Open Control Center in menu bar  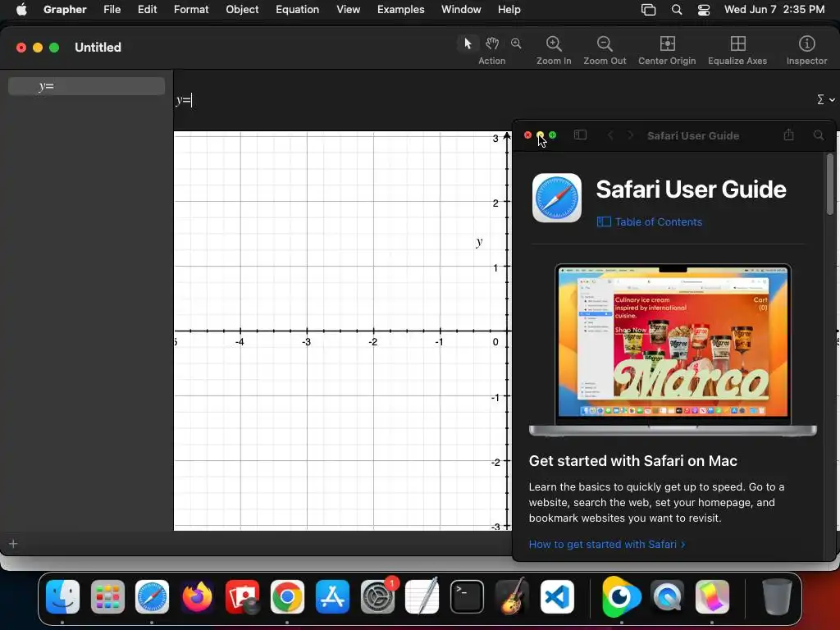703,10
